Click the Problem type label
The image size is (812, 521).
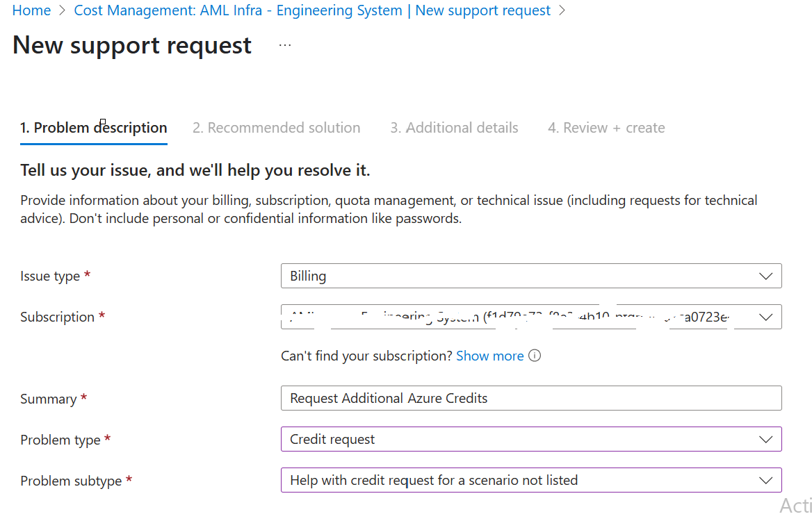(60, 440)
